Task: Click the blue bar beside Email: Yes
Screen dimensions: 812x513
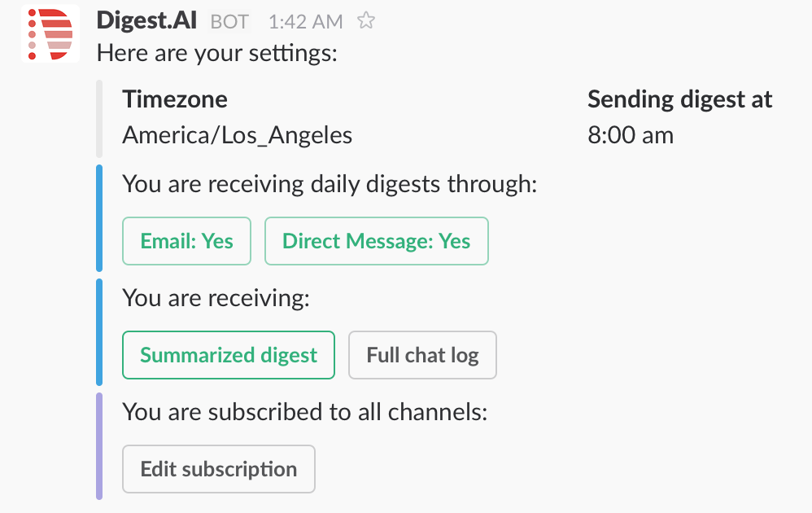Action: click(99, 218)
